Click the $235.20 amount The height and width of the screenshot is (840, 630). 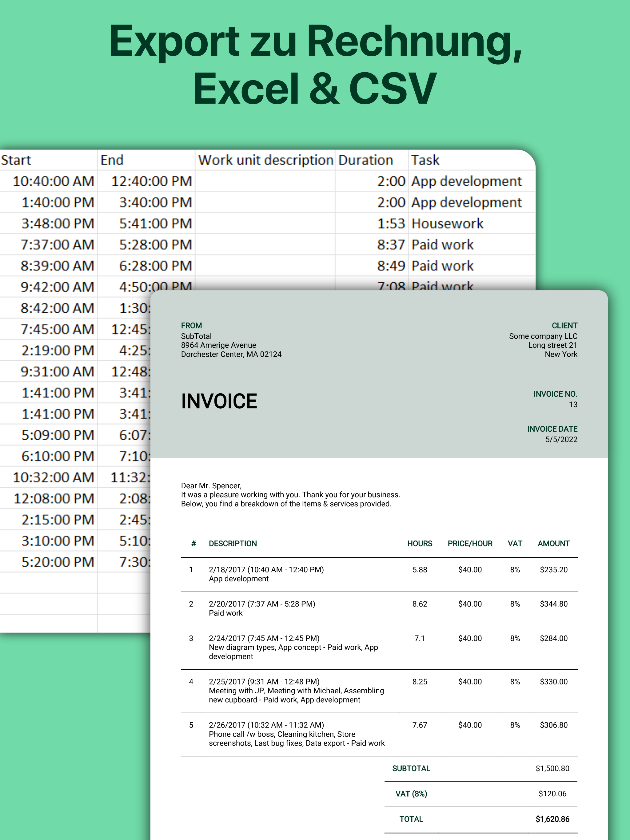(x=553, y=570)
